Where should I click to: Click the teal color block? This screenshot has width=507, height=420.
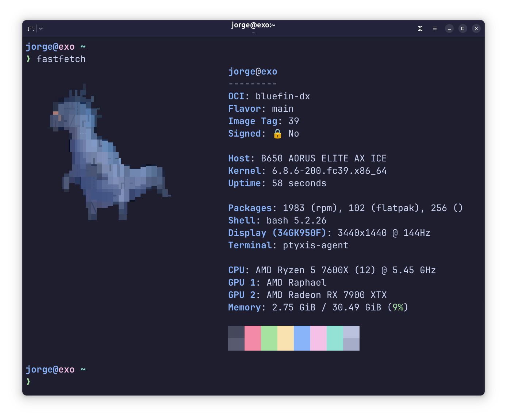point(335,338)
